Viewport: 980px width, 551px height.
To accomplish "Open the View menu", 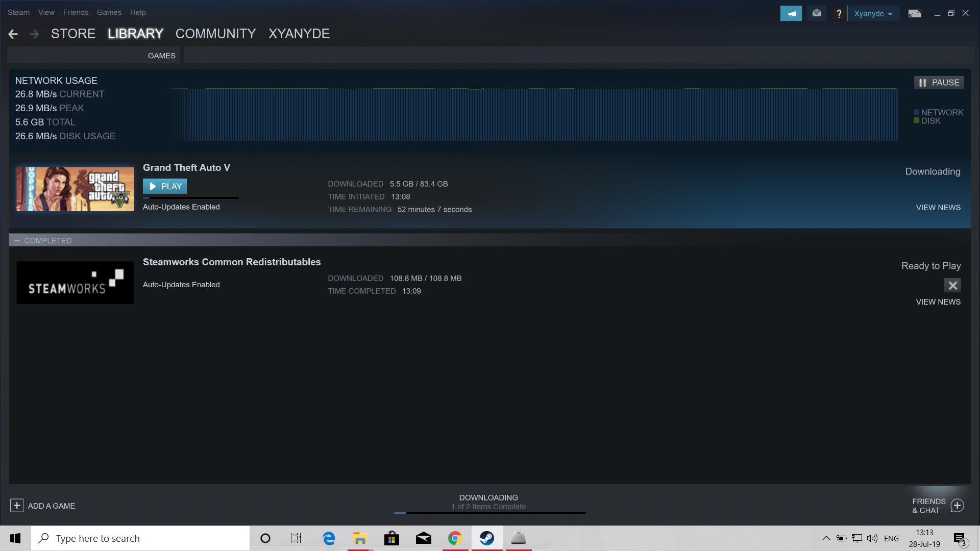I will pos(46,12).
